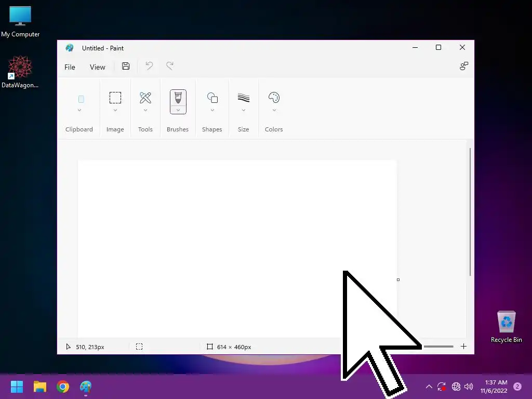Screen dimensions: 532x399
Task: Click the Redo arrow icon
Action: [x=170, y=66]
